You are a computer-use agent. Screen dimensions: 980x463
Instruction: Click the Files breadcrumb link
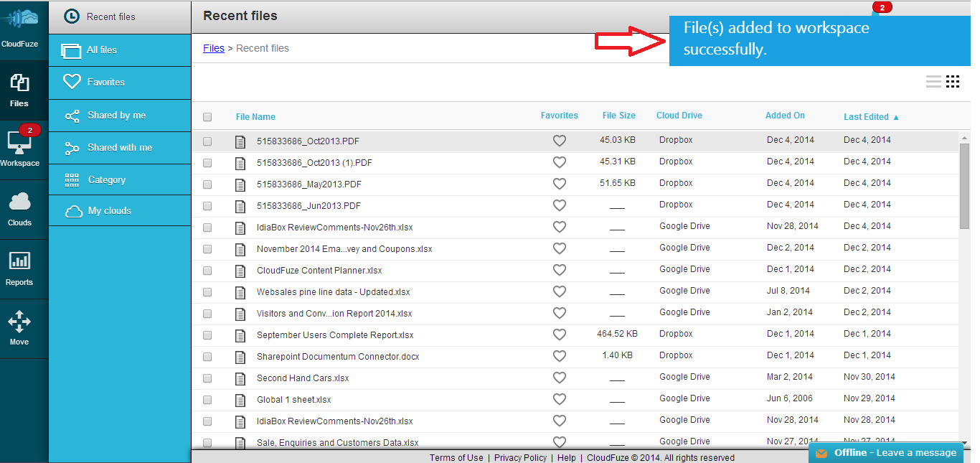click(214, 48)
